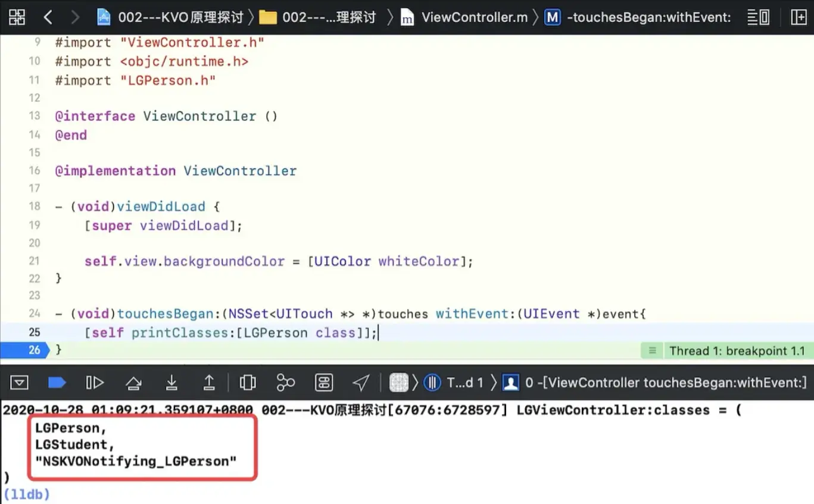This screenshot has width=814, height=504.
Task: Click the viewDidLoad method name on line 18
Action: (161, 206)
